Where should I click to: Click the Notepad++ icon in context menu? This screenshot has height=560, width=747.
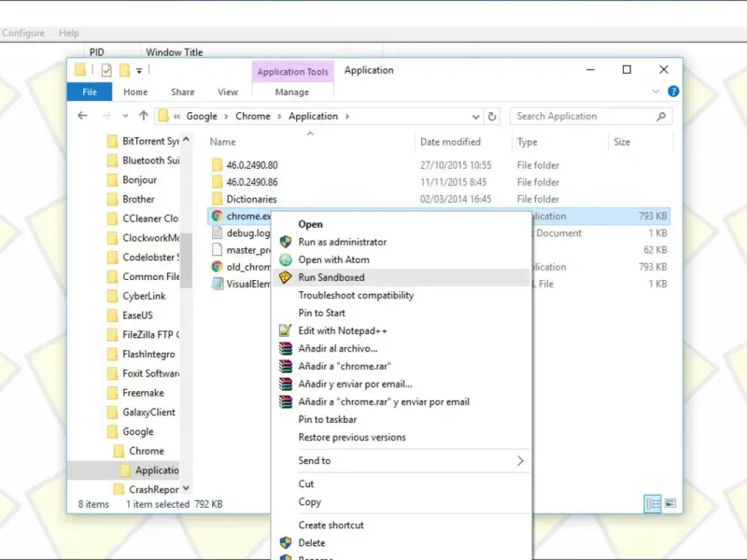tap(286, 330)
